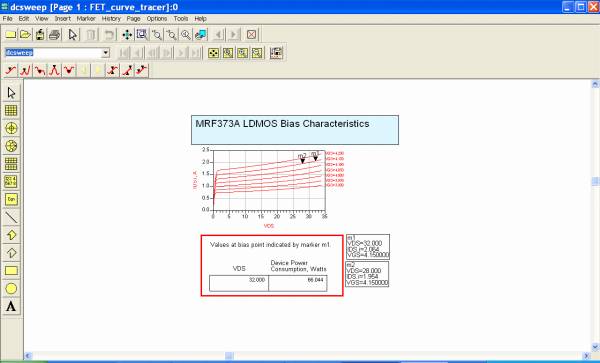The image size is (600, 363).
Task: Select the yellow rectangle drawing tool
Action: (11, 271)
